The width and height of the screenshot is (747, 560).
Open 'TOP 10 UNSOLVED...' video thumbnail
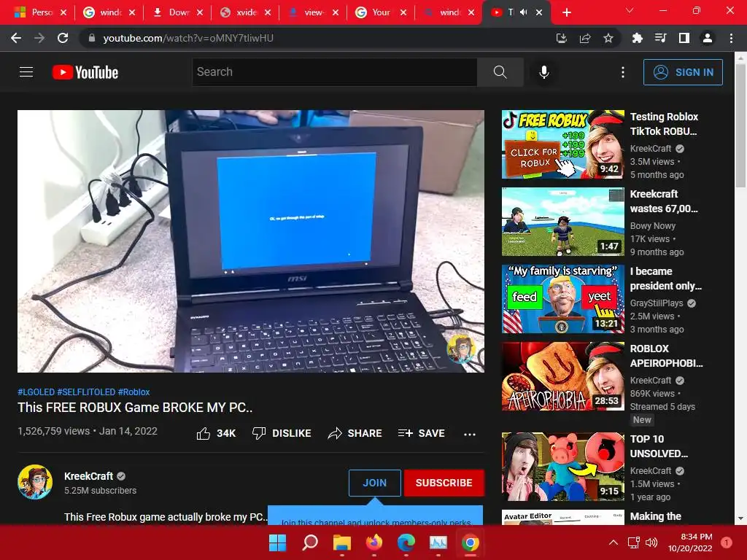(x=562, y=467)
